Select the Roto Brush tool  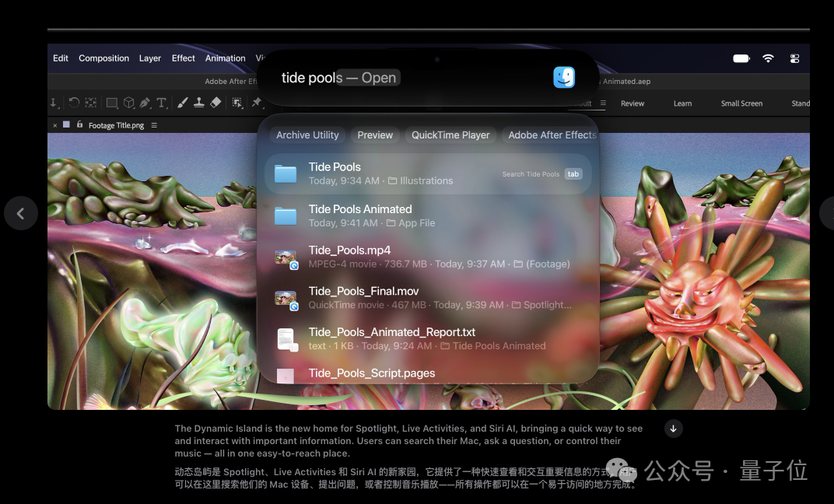click(237, 103)
